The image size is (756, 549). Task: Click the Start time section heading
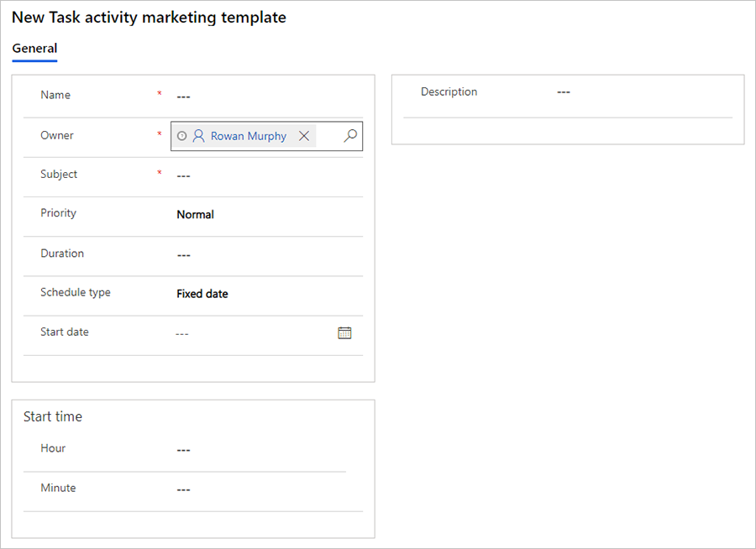point(53,417)
